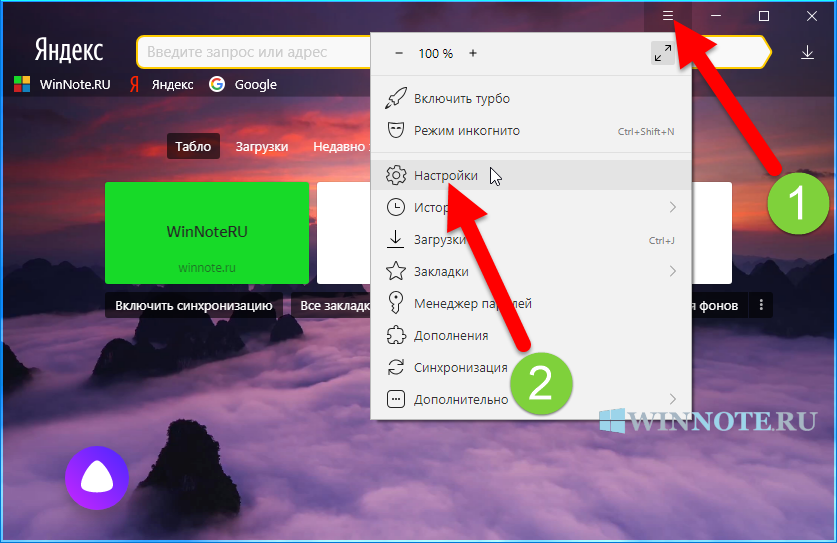Screen dimensions: 837x543
Task: Open the downloads arrow icon in toolbar
Action: pyautogui.click(x=807, y=52)
